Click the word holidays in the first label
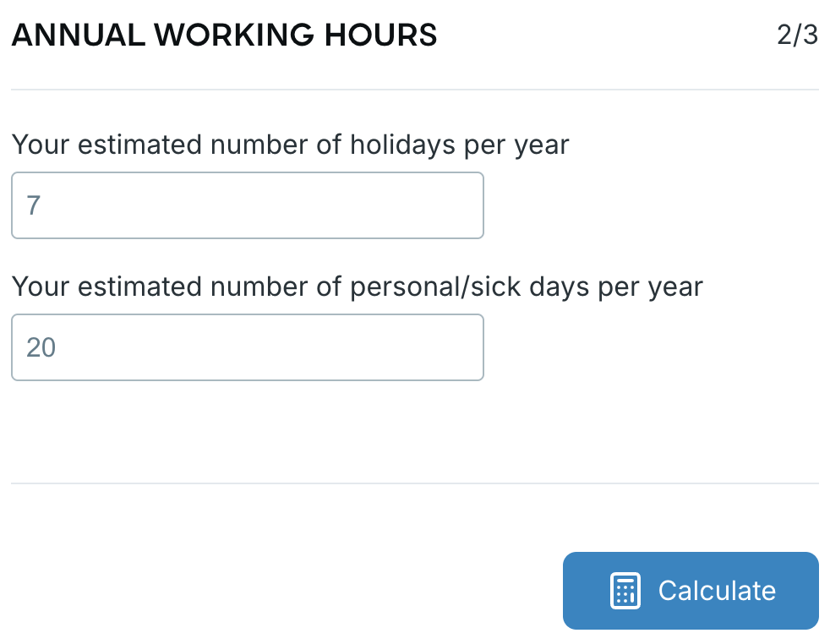This screenshot has height=644, width=830. click(x=402, y=145)
